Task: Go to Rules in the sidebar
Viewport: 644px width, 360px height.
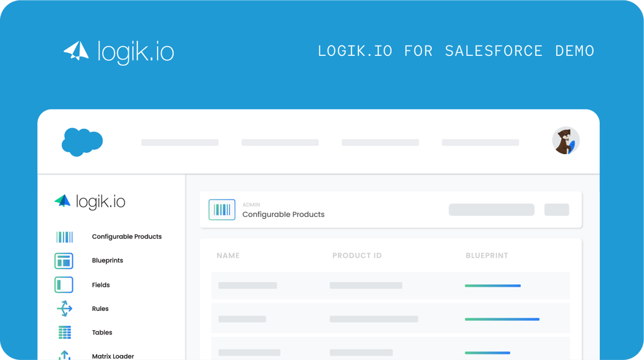Action: [100, 308]
